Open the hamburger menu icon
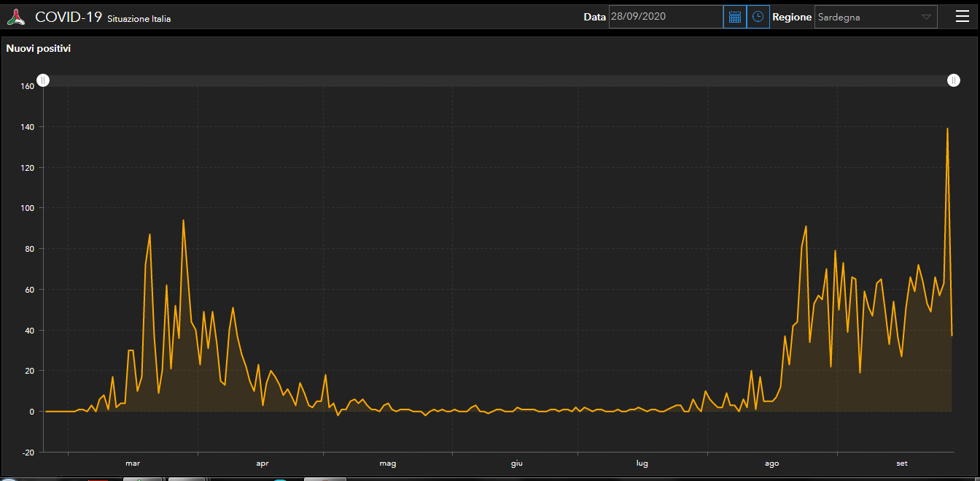980x481 pixels. pos(962,17)
